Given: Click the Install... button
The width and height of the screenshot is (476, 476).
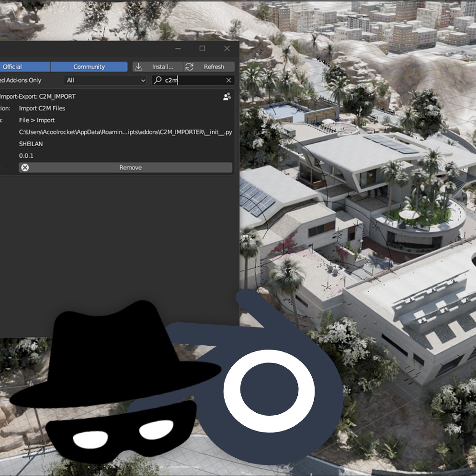Looking at the screenshot, I should click(158, 67).
